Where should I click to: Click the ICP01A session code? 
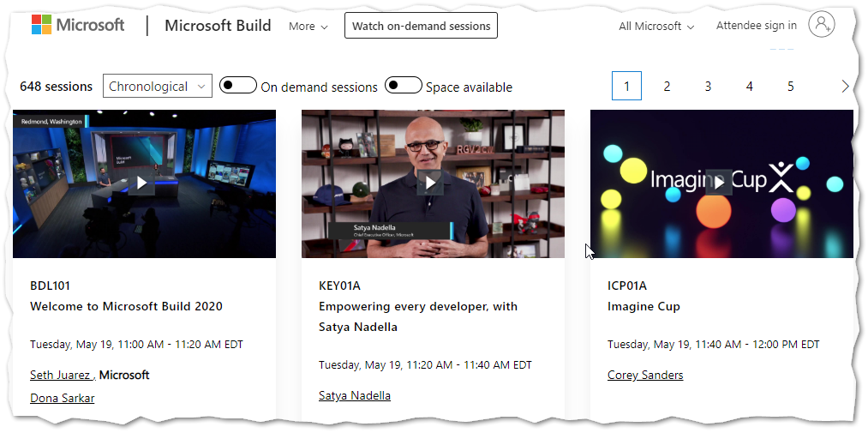[x=626, y=286]
